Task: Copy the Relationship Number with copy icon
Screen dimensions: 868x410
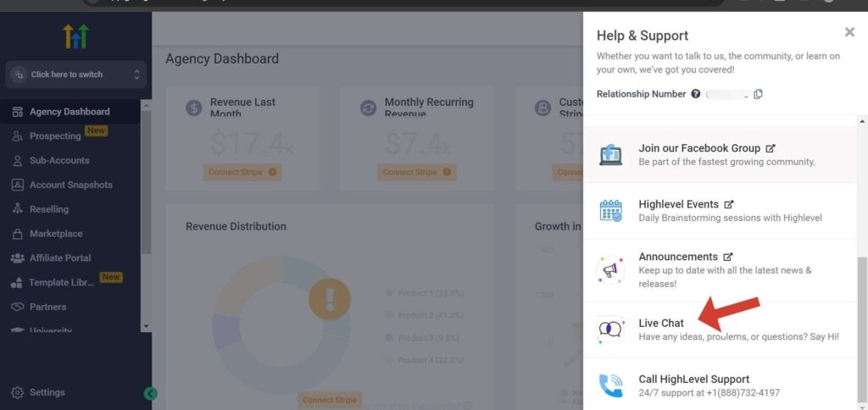Action: [758, 94]
